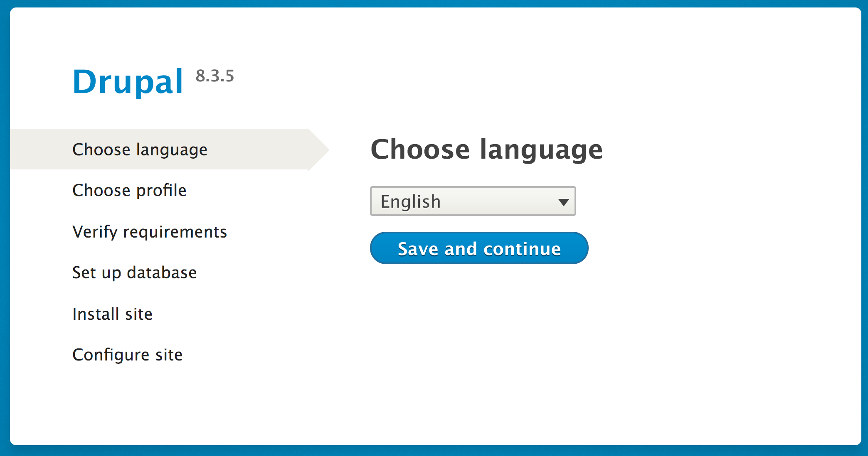Select the Choose language step
This screenshot has height=456, width=868.
[140, 150]
